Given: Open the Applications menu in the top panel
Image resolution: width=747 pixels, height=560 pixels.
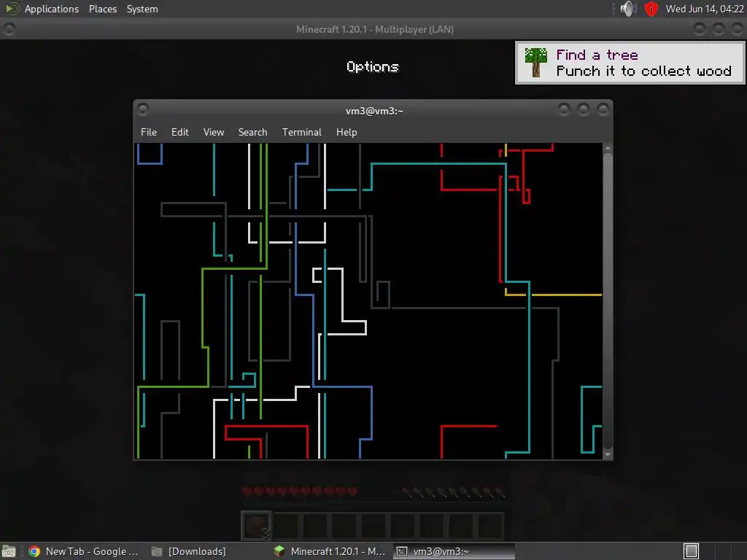Looking at the screenshot, I should (52, 9).
